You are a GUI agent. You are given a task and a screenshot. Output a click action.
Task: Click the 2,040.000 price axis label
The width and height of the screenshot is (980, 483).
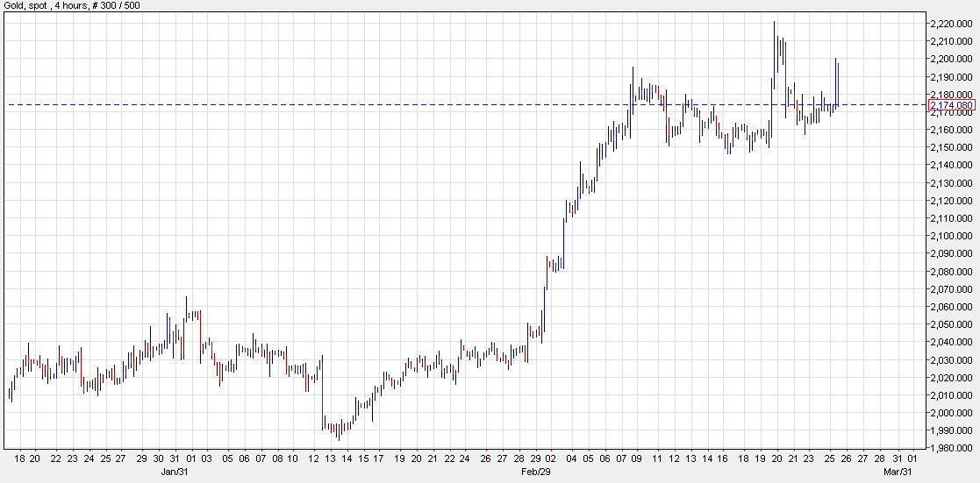tap(951, 343)
